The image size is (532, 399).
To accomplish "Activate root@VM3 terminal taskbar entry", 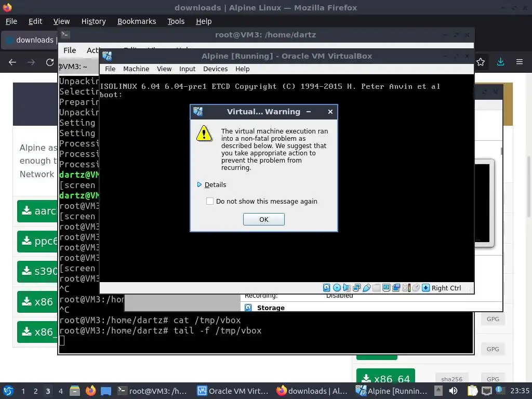I will (153, 391).
